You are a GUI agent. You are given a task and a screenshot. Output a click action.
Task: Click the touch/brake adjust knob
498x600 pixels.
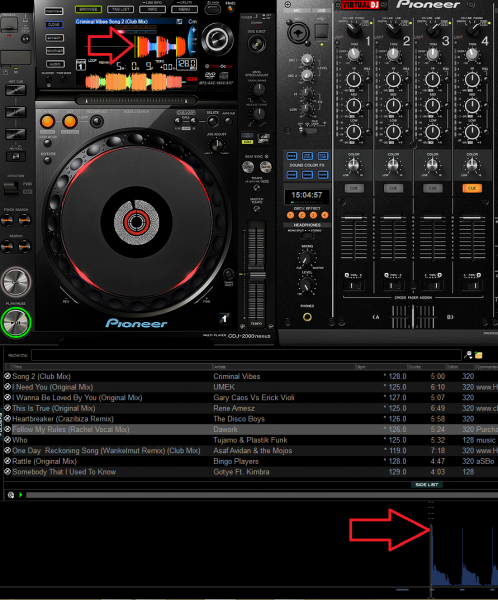pyautogui.click(x=258, y=90)
